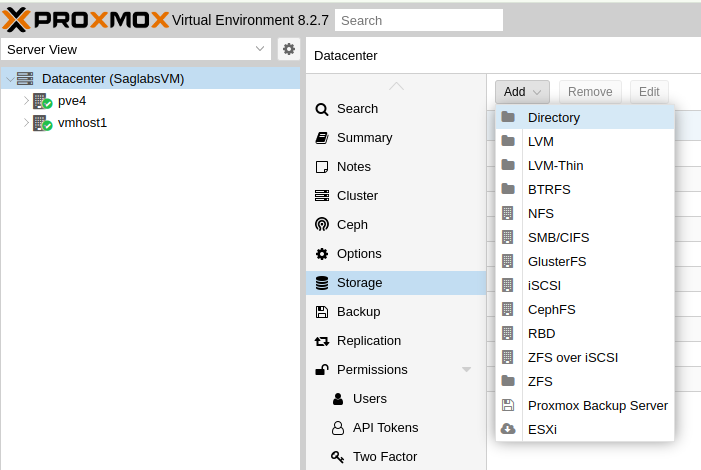Screen dimensions: 701x470
Task: Click the gear icon for Options
Action: click(x=322, y=254)
